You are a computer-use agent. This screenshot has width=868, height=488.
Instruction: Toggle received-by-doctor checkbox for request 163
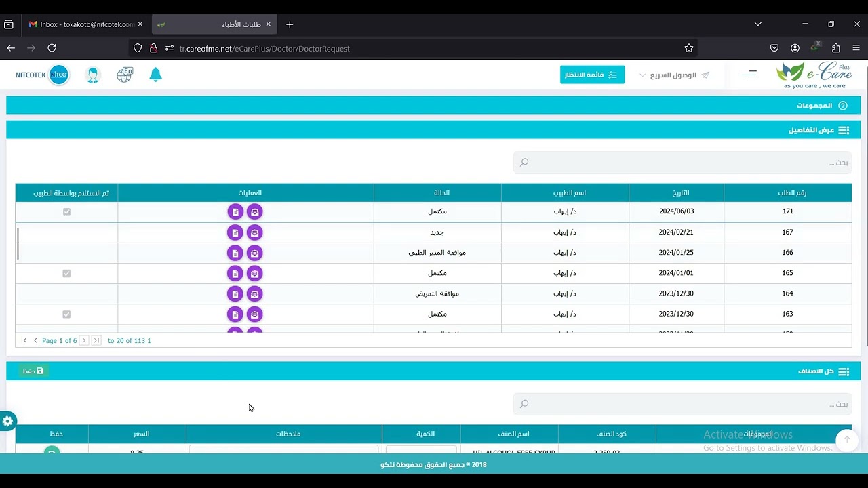pos(66,314)
